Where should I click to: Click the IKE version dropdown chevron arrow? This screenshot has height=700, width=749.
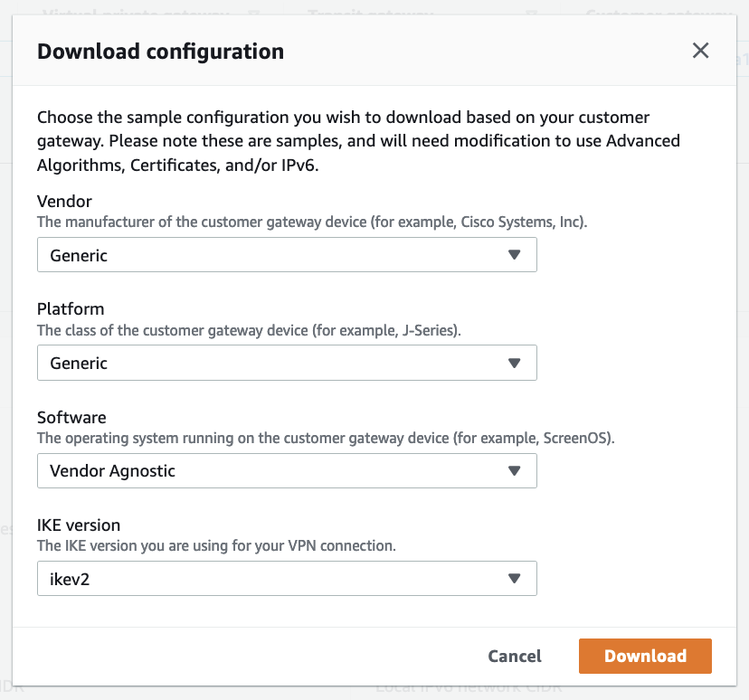[515, 578]
